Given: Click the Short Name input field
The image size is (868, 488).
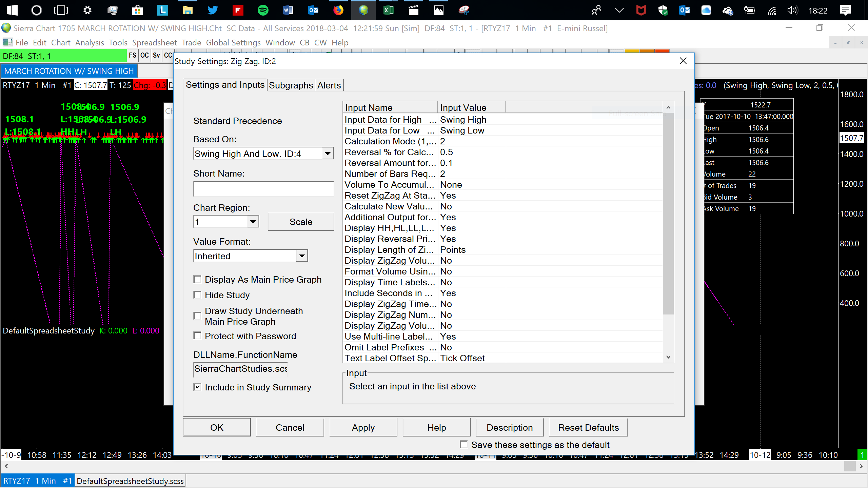Looking at the screenshot, I should (263, 189).
